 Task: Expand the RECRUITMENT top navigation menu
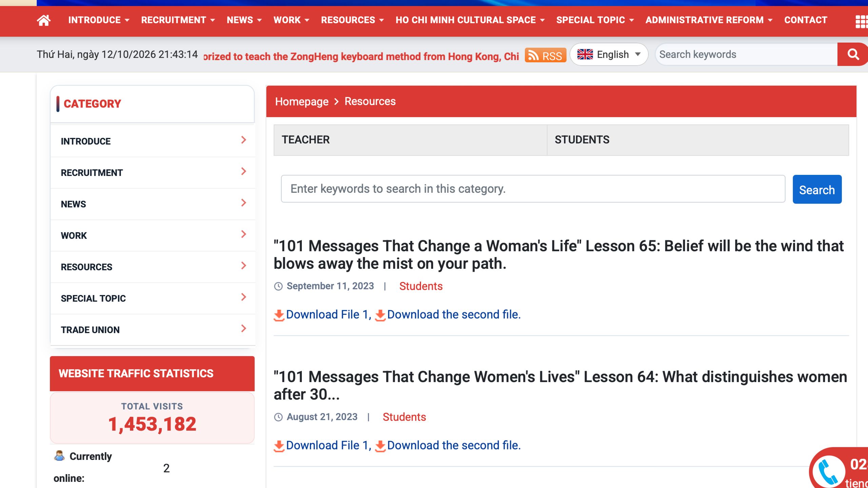(178, 20)
